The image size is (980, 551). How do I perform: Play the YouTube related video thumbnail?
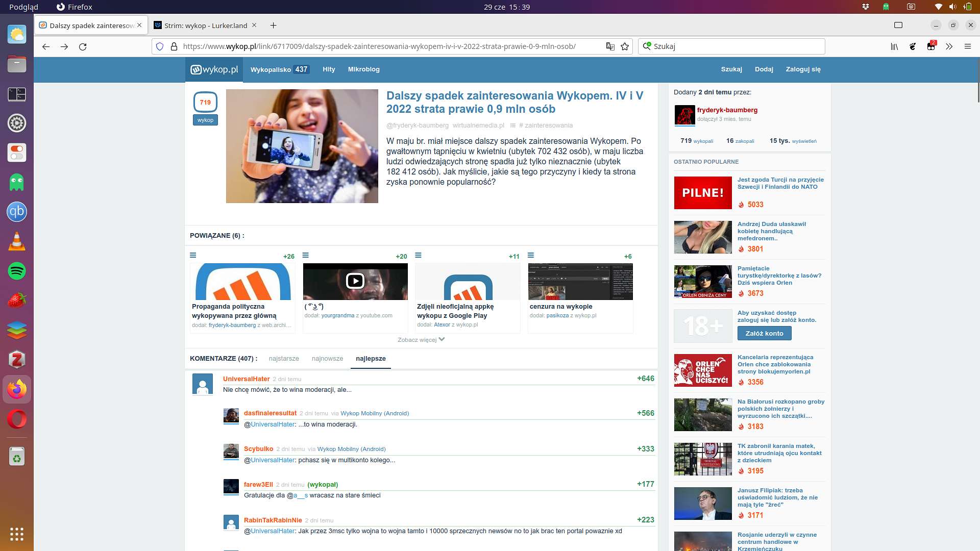click(355, 281)
